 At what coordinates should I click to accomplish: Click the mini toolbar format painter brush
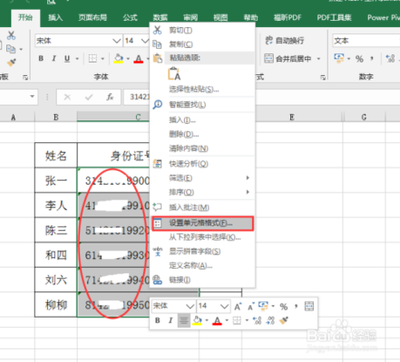click(x=284, y=321)
